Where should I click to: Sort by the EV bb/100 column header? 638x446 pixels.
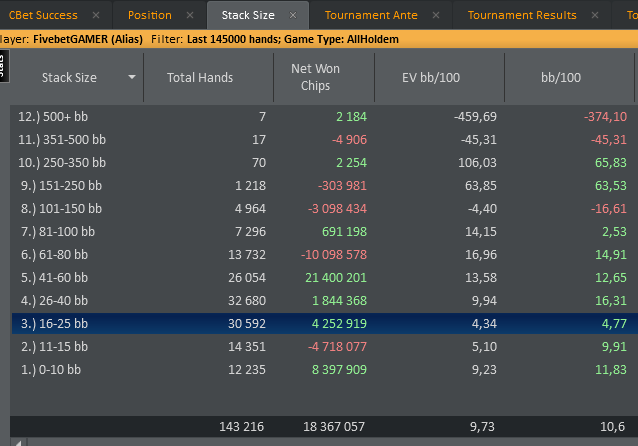coord(438,78)
